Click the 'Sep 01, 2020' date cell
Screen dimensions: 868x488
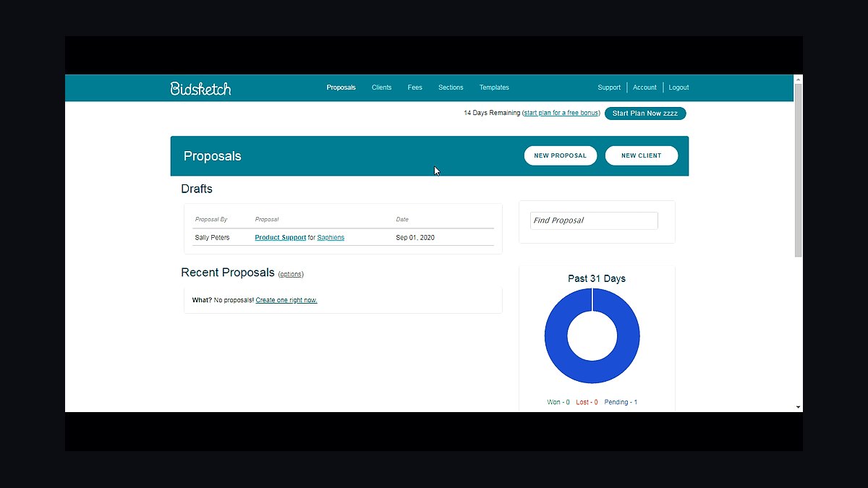(415, 237)
